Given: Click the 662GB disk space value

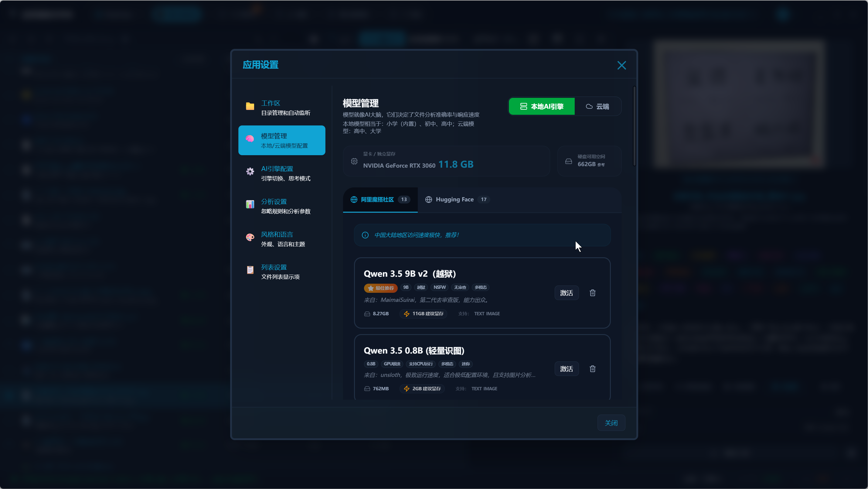Looking at the screenshot, I should [586, 164].
